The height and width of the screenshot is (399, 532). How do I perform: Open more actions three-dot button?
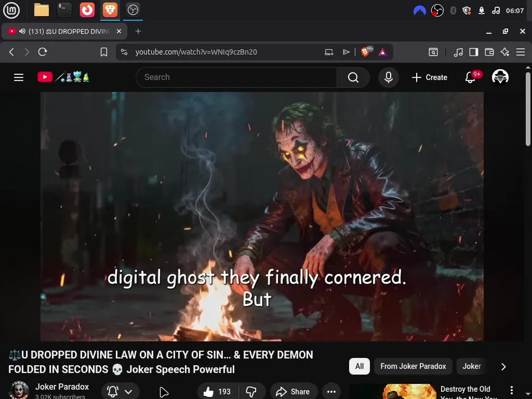point(331,392)
